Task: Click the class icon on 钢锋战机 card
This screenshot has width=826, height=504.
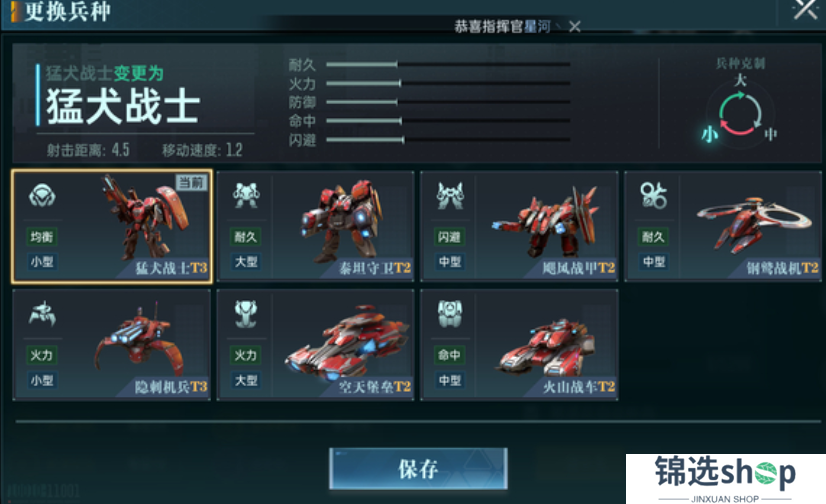Action: (654, 195)
